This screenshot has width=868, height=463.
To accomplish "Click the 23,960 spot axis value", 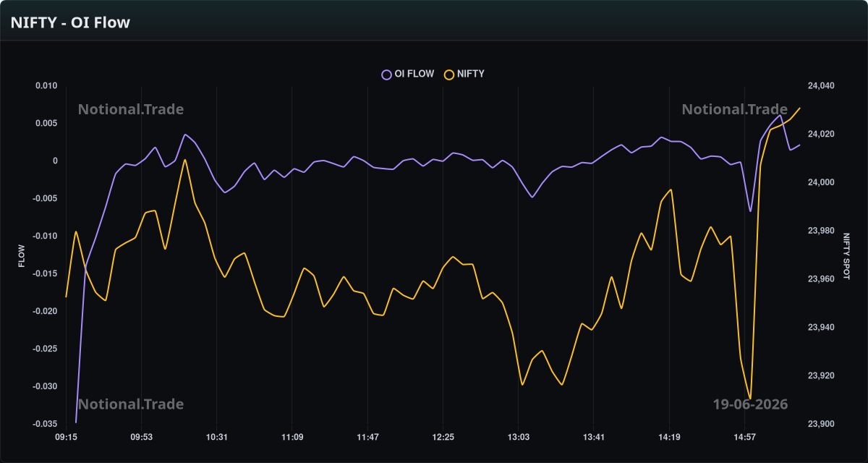I will [x=821, y=279].
